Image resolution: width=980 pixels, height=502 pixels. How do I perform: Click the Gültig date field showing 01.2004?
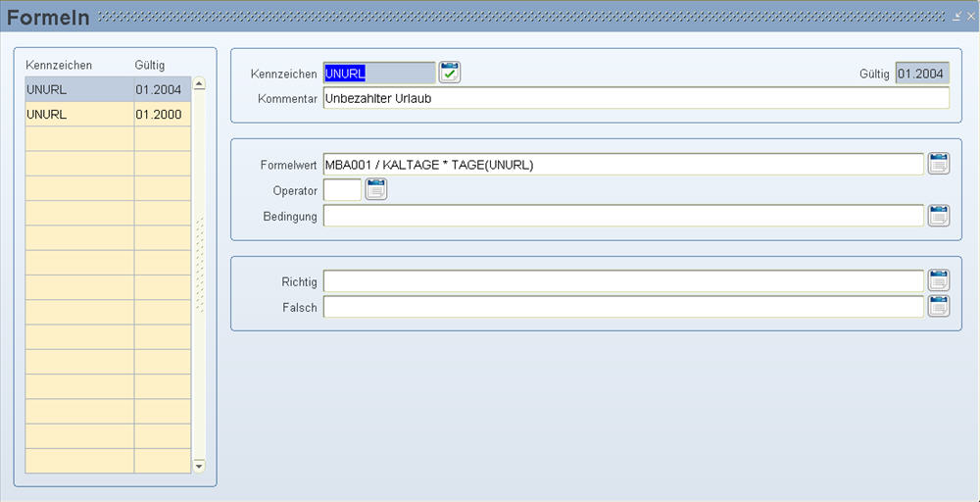pyautogui.click(x=921, y=74)
